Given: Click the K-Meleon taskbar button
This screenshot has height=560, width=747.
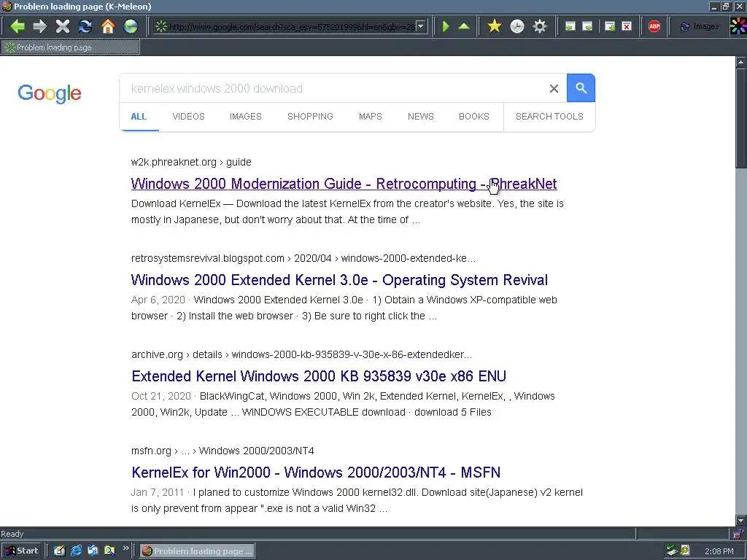Looking at the screenshot, I should pos(197,551).
